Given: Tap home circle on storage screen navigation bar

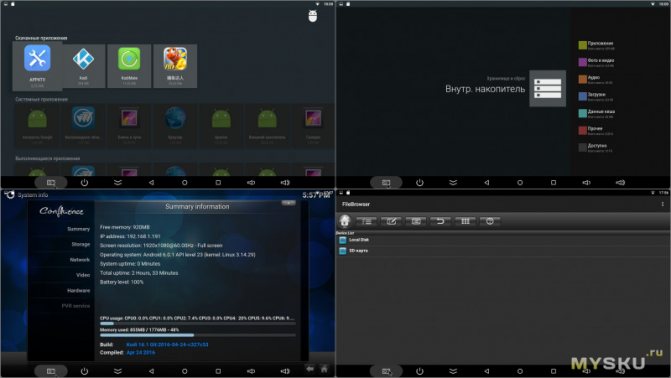Looking at the screenshot, I should 520,182.
